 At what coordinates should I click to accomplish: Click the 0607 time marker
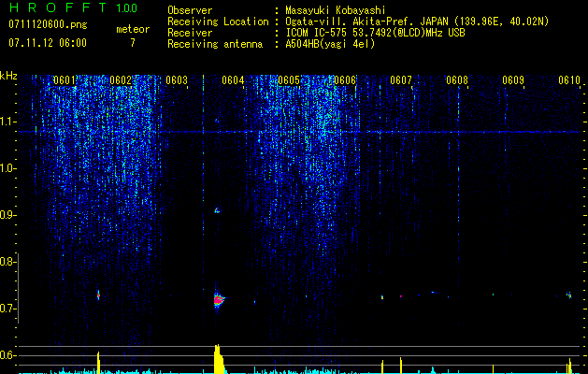pos(401,80)
